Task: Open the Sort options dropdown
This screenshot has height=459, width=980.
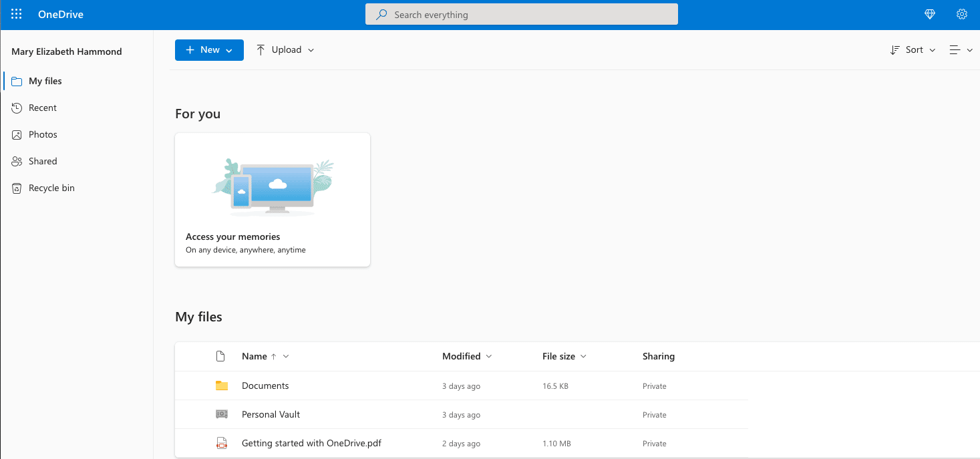Action: 913,49
